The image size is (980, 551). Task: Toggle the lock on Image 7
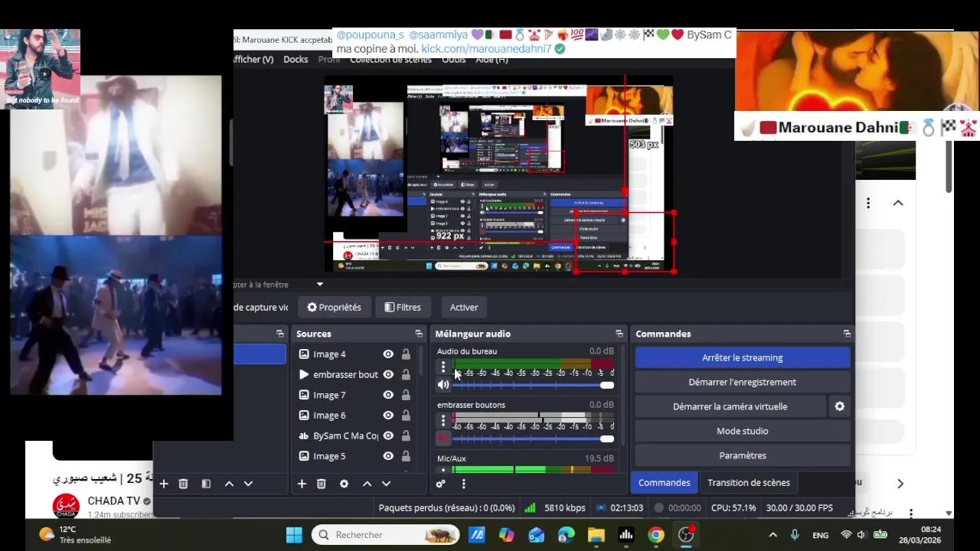(406, 395)
